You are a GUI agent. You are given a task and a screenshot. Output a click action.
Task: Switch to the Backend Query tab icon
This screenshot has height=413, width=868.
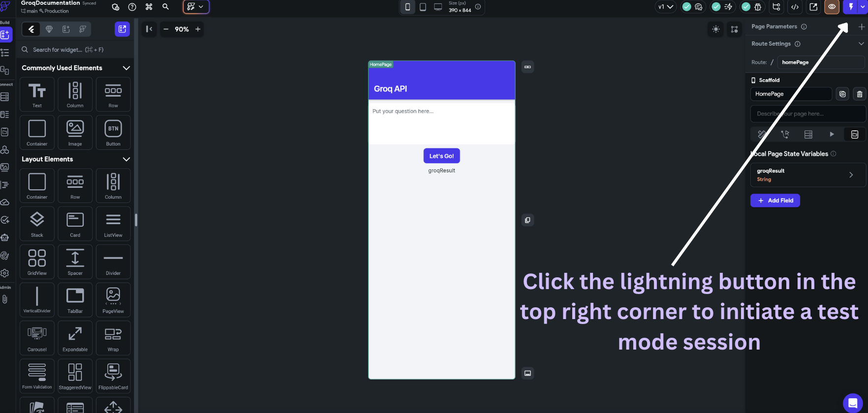808,134
